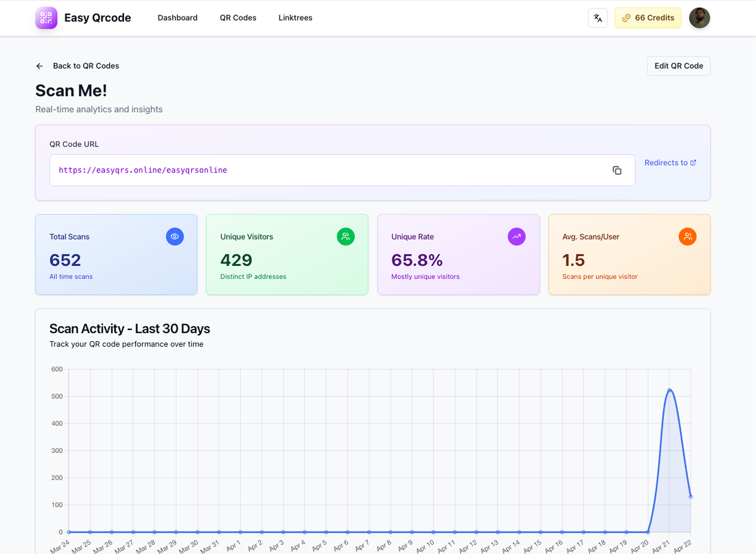The height and width of the screenshot is (554, 756).
Task: Open the QR Codes nav item
Action: pos(238,18)
